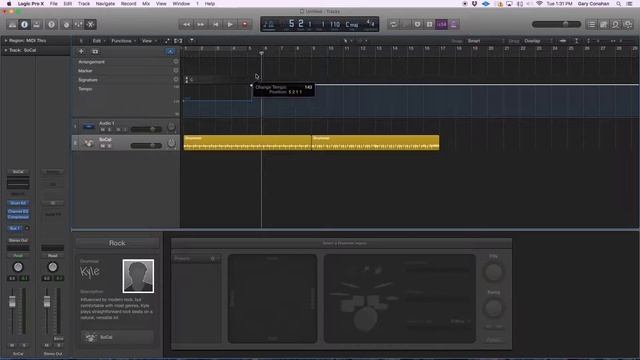Open Quick Help button
This screenshot has width=640, height=360.
coord(51,24)
